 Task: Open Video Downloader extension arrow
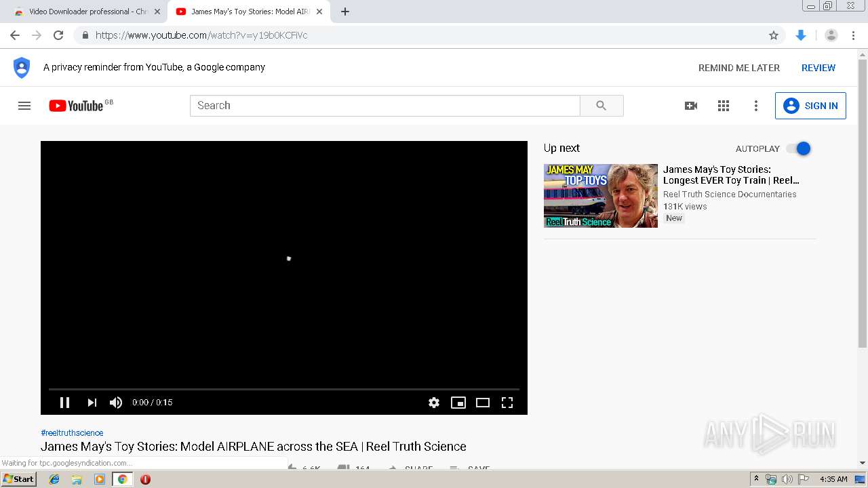[801, 35]
